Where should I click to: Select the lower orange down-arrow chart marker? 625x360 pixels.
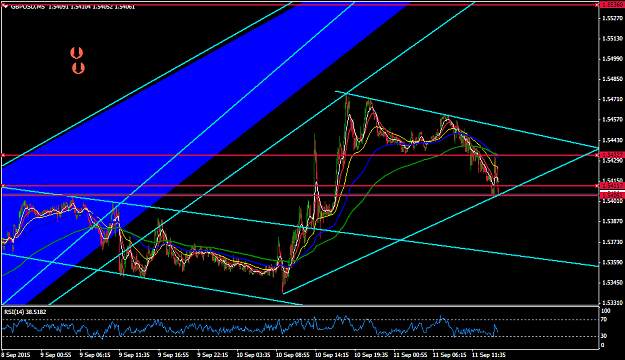[78, 68]
